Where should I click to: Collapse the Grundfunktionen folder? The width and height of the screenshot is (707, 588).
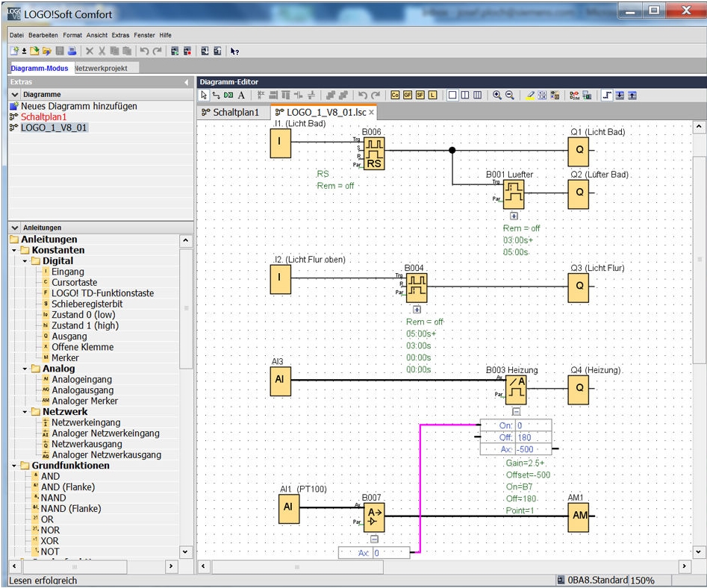14,466
